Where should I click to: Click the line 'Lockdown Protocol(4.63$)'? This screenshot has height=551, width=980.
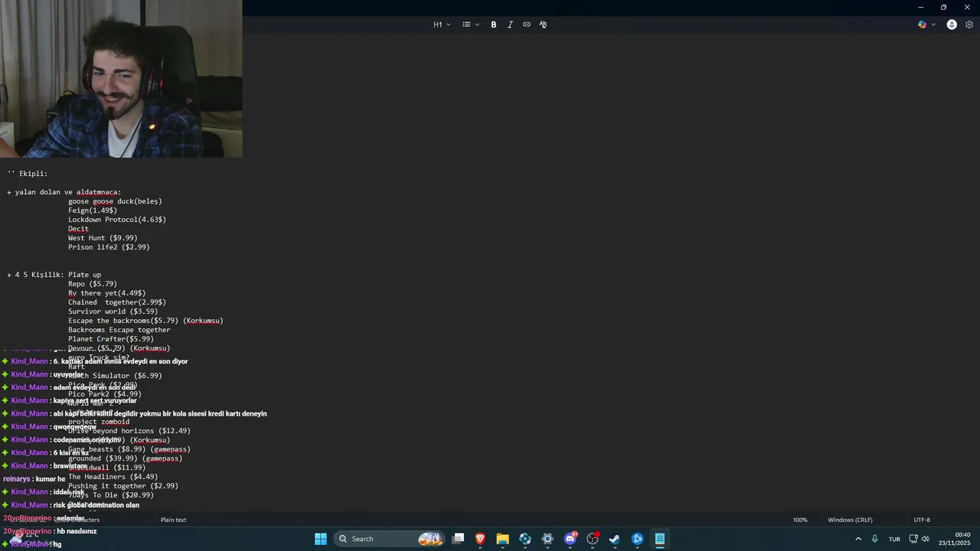[x=117, y=220]
